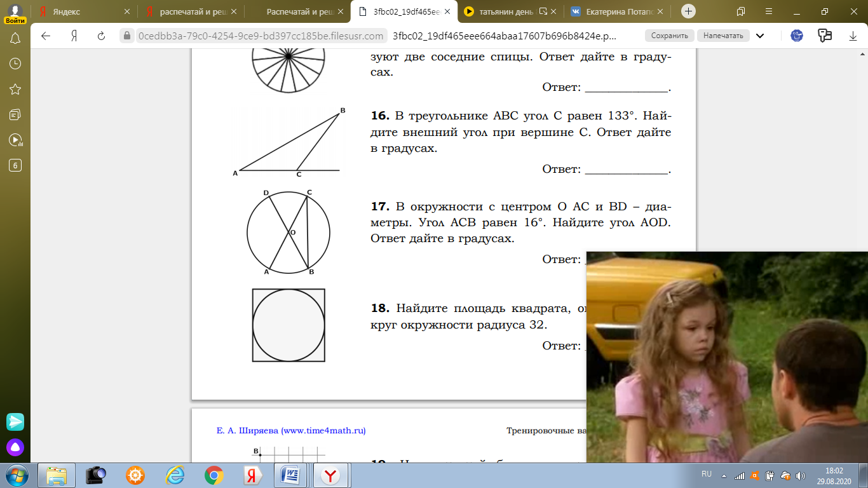This screenshot has height=488, width=868.
Task: Open the downloads arrow icon
Action: (x=853, y=36)
